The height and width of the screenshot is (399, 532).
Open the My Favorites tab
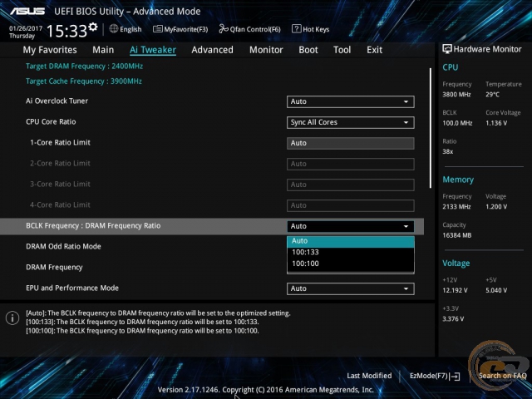point(50,50)
